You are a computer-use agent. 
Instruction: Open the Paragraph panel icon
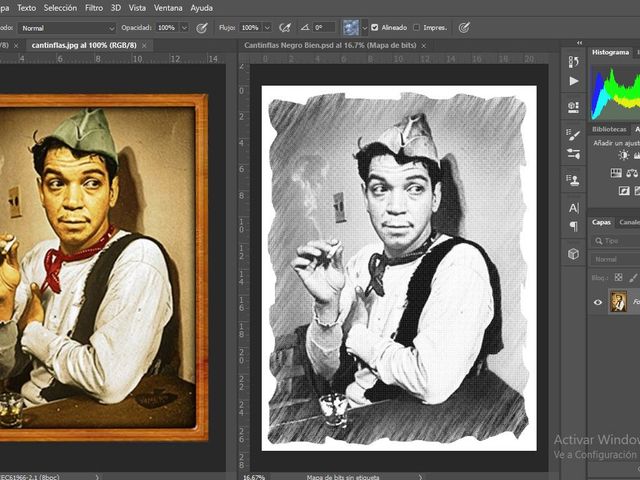tap(573, 227)
